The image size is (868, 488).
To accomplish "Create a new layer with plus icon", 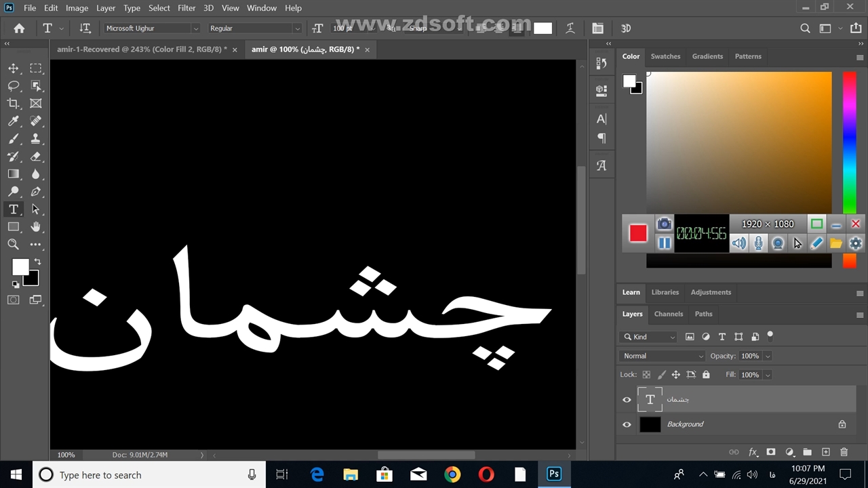I will click(825, 452).
